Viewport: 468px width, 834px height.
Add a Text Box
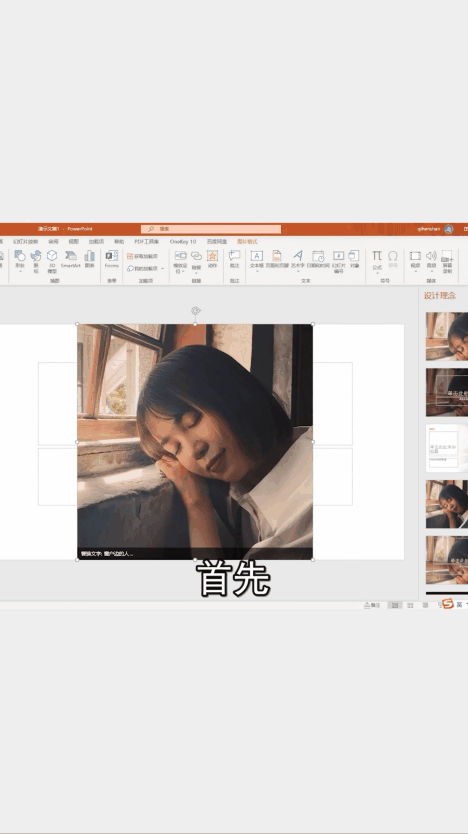(x=257, y=260)
